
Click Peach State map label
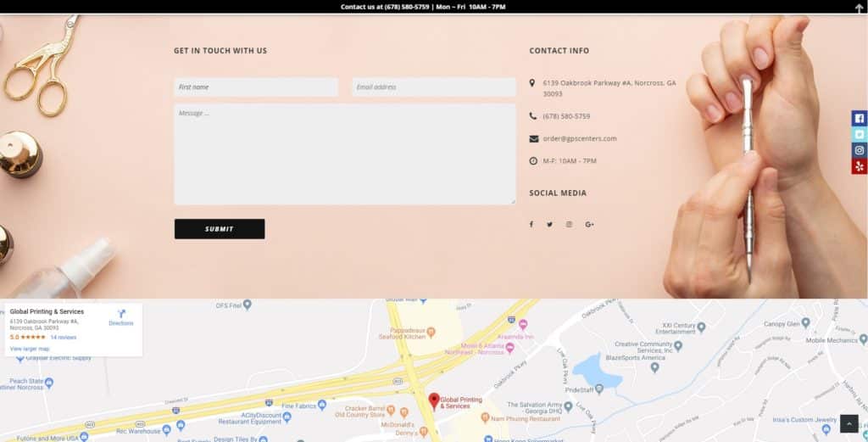[21, 383]
